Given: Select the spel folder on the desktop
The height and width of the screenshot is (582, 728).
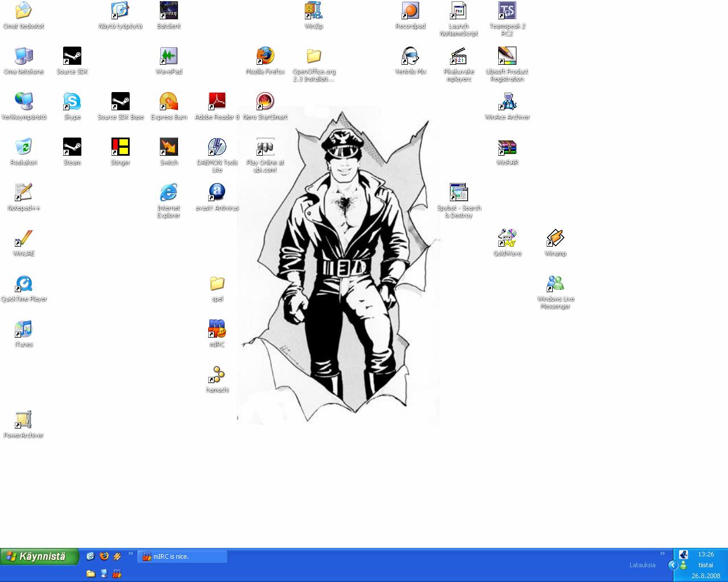Looking at the screenshot, I should pyautogui.click(x=217, y=288).
